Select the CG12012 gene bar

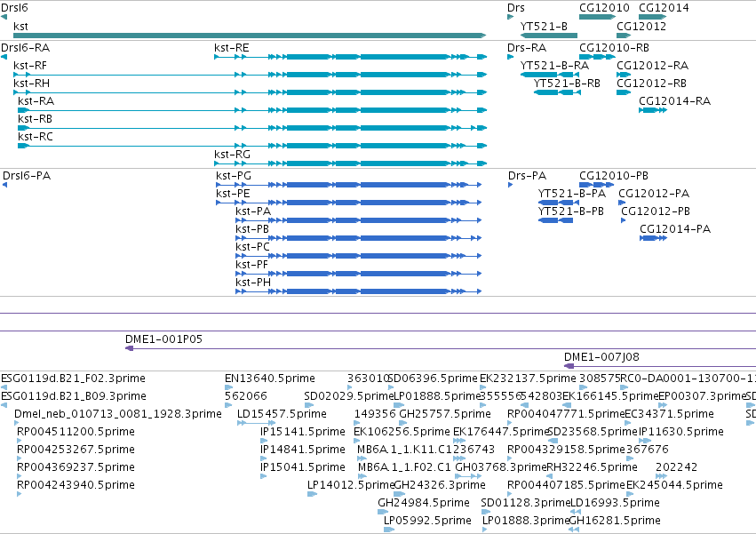pyautogui.click(x=624, y=36)
